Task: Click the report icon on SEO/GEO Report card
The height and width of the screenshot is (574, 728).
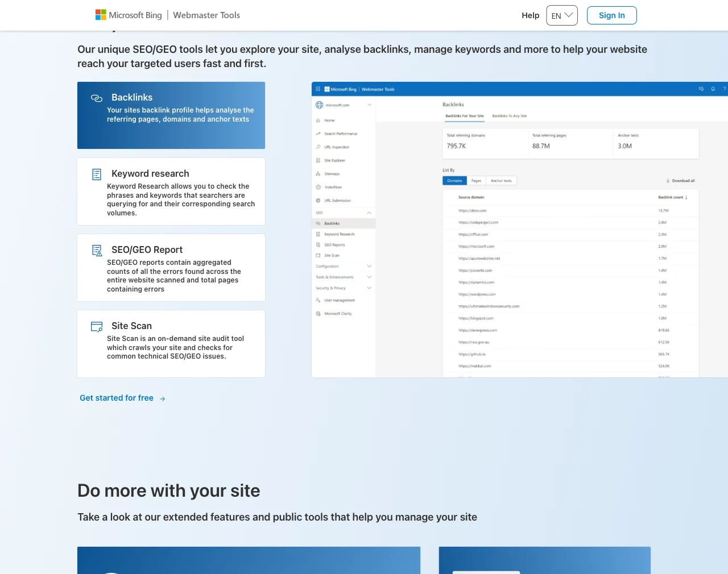Action: (97, 251)
